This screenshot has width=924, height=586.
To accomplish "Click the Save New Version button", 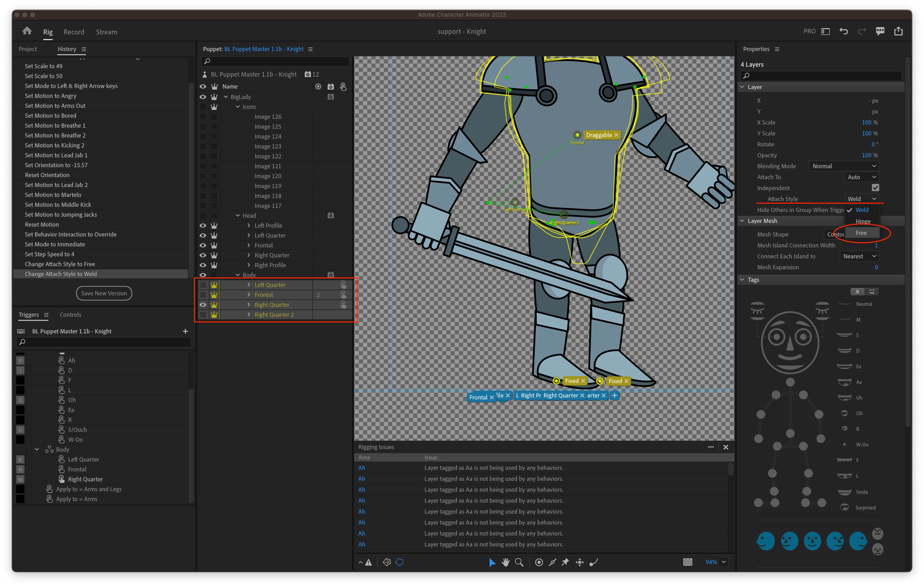I will click(104, 293).
